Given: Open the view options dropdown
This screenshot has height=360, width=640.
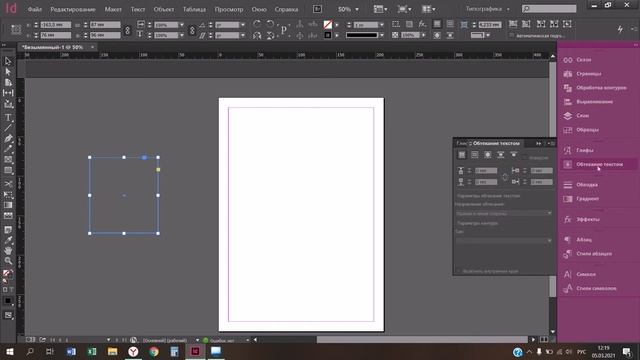Looking at the screenshot, I should (x=380, y=9).
